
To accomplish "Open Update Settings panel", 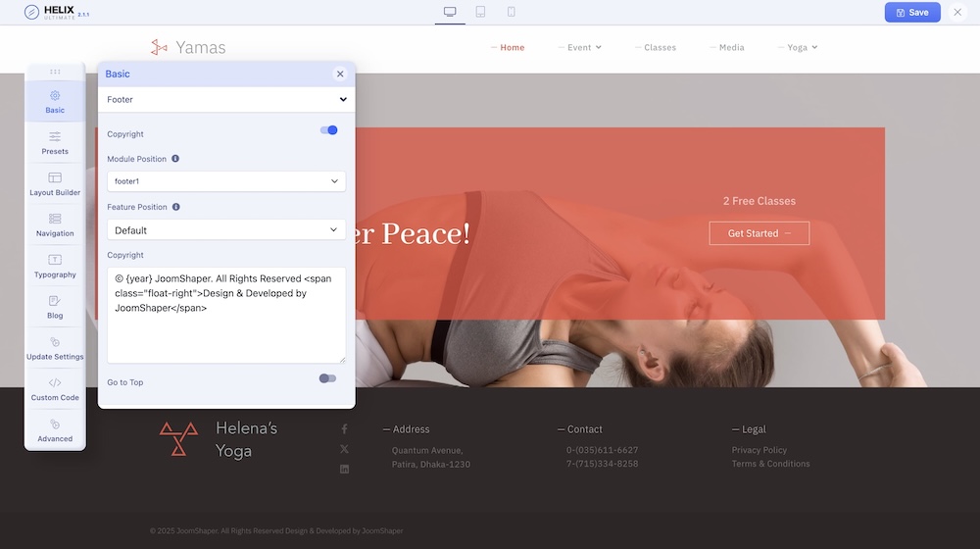I will (55, 348).
